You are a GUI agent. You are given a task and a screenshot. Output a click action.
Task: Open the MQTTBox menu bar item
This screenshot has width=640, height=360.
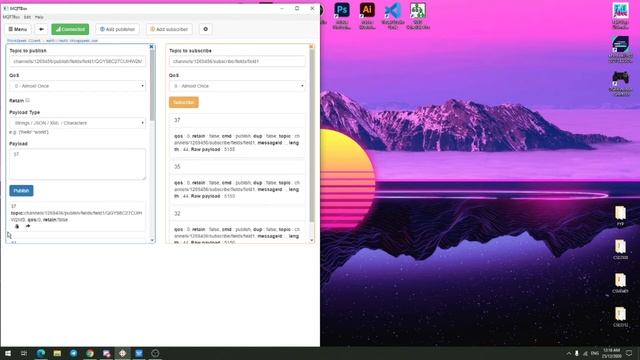(11, 17)
